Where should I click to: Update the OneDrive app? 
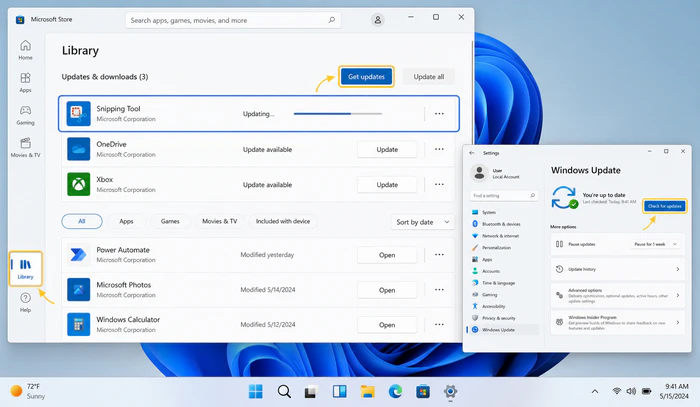point(387,150)
